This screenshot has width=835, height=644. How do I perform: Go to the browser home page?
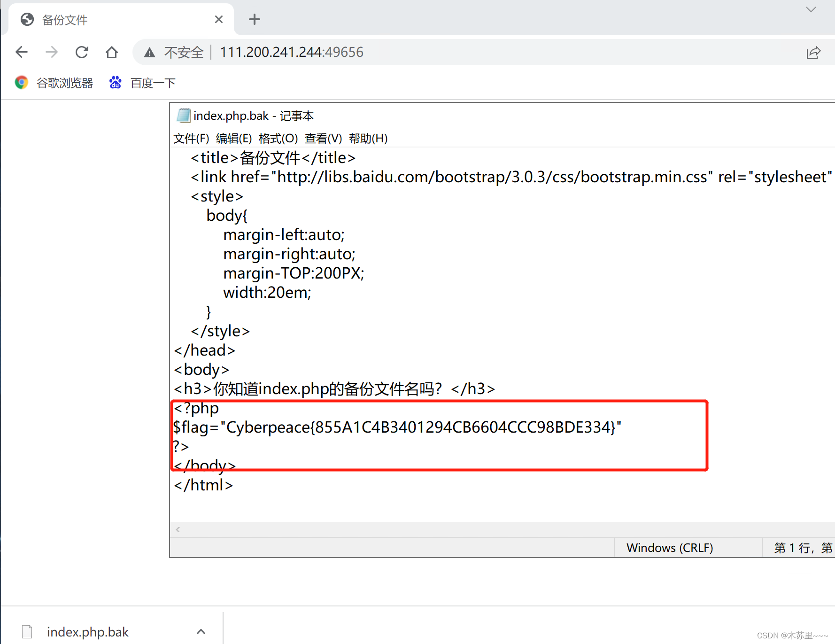tap(112, 52)
